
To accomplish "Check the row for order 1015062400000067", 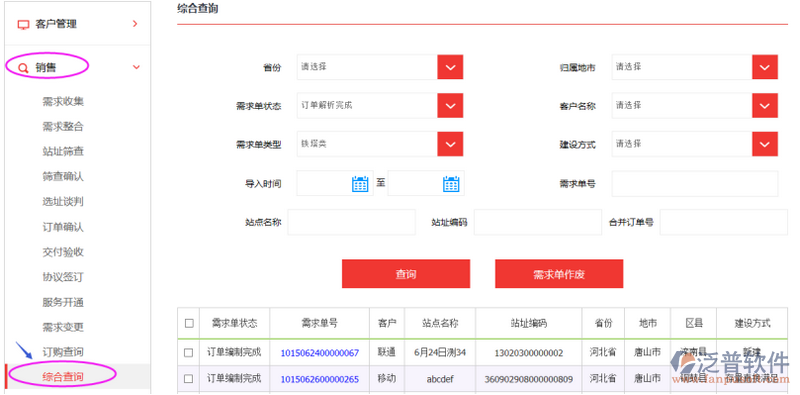I will pos(189,353).
